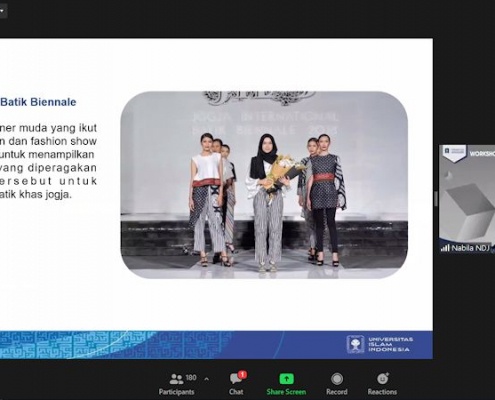The image size is (495, 400).
Task: Expand the Participants options caret
Action: pyautogui.click(x=207, y=379)
